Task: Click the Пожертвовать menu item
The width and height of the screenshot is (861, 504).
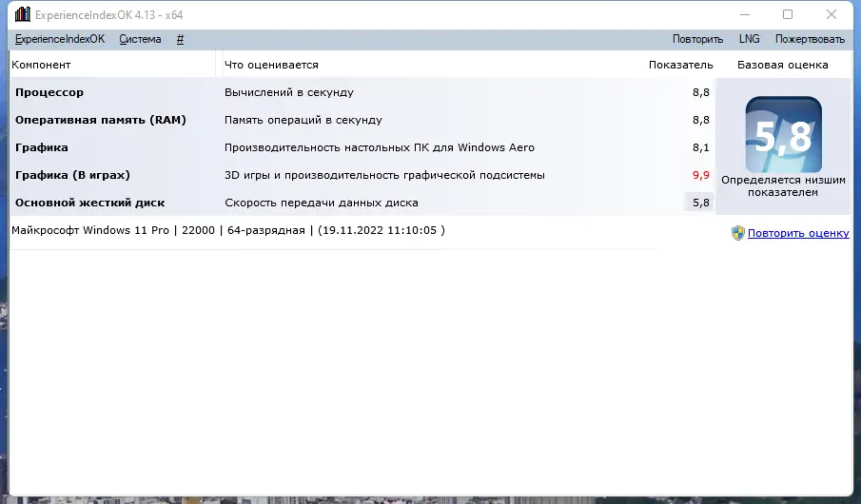Action: point(810,39)
